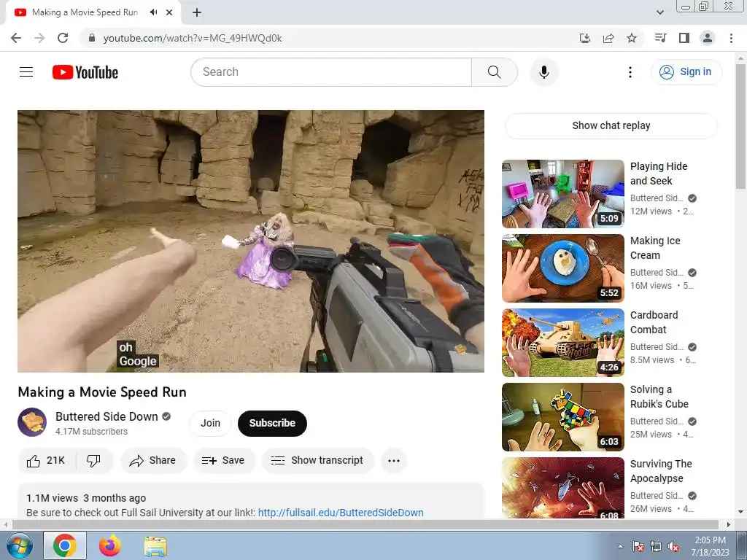Open the network tray icon

[x=656, y=546]
